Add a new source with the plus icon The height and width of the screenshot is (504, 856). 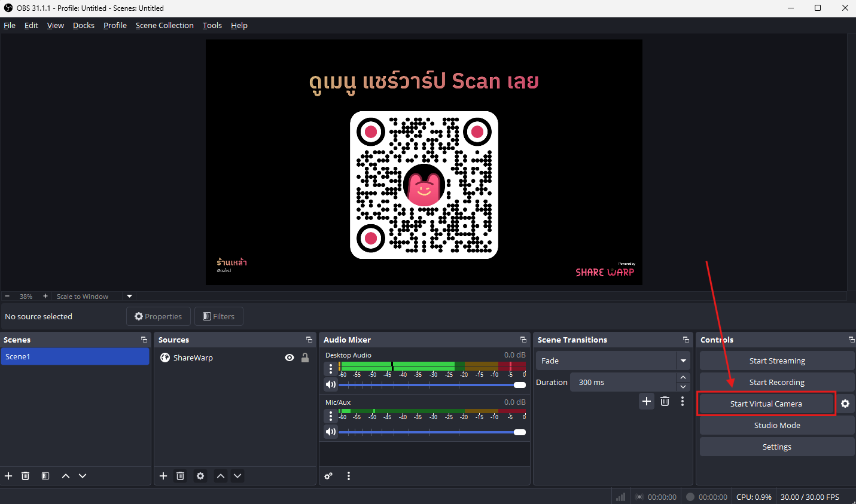click(x=163, y=476)
